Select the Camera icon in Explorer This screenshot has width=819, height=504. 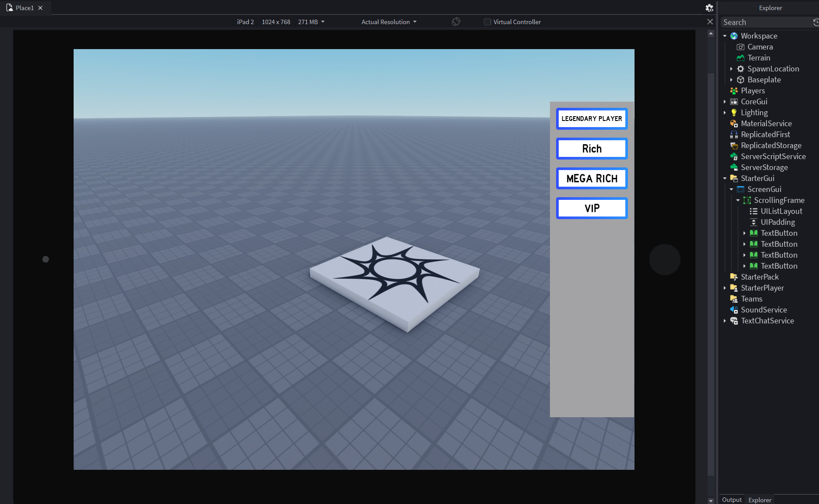tap(741, 47)
